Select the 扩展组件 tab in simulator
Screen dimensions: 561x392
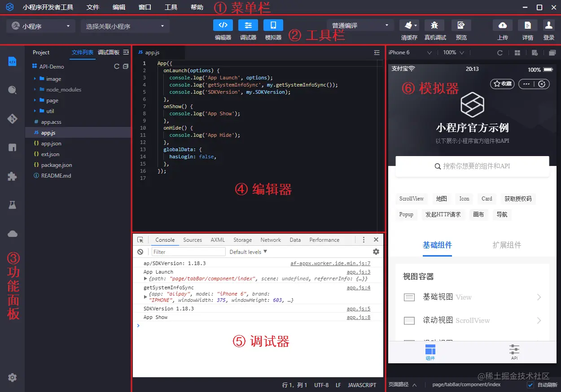[507, 245]
